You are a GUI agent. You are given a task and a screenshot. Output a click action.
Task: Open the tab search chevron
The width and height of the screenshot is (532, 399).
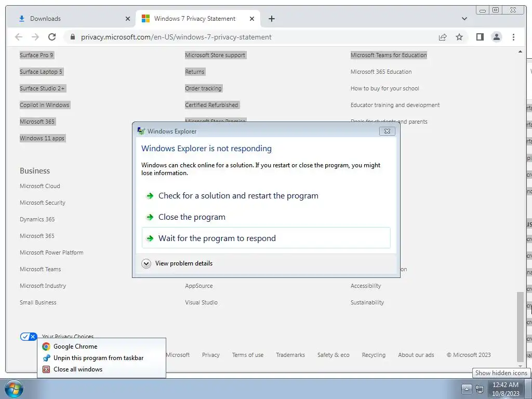tap(464, 19)
